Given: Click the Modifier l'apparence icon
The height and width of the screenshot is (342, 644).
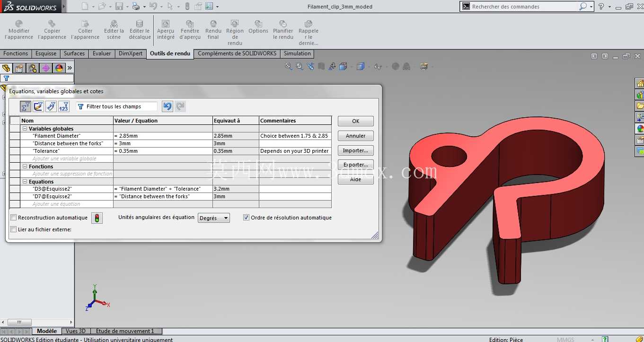Looking at the screenshot, I should pos(19,24).
